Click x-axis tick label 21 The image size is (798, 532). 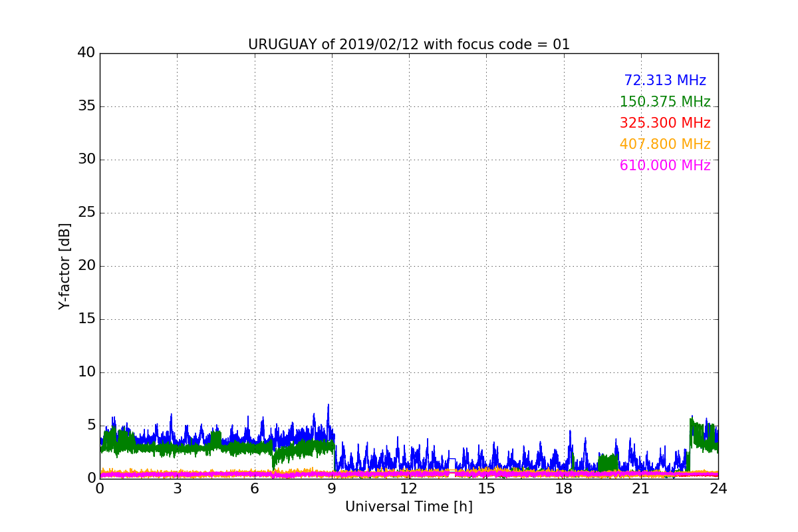tap(641, 489)
